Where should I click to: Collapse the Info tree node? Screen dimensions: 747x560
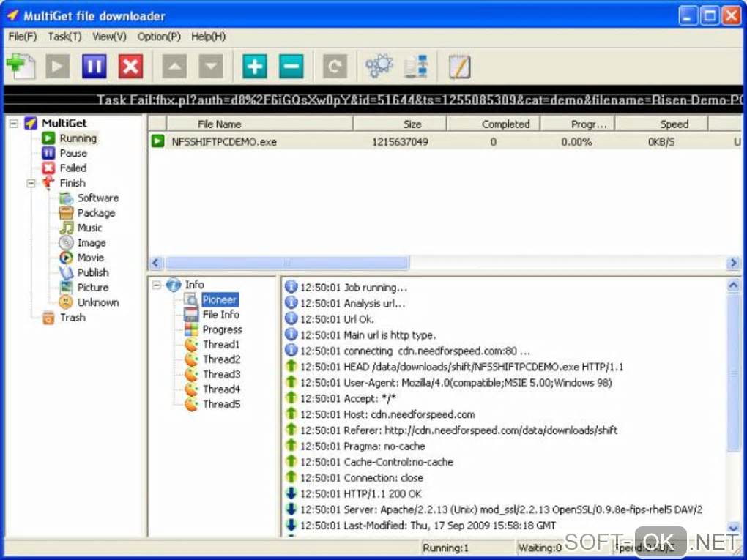coord(156,285)
